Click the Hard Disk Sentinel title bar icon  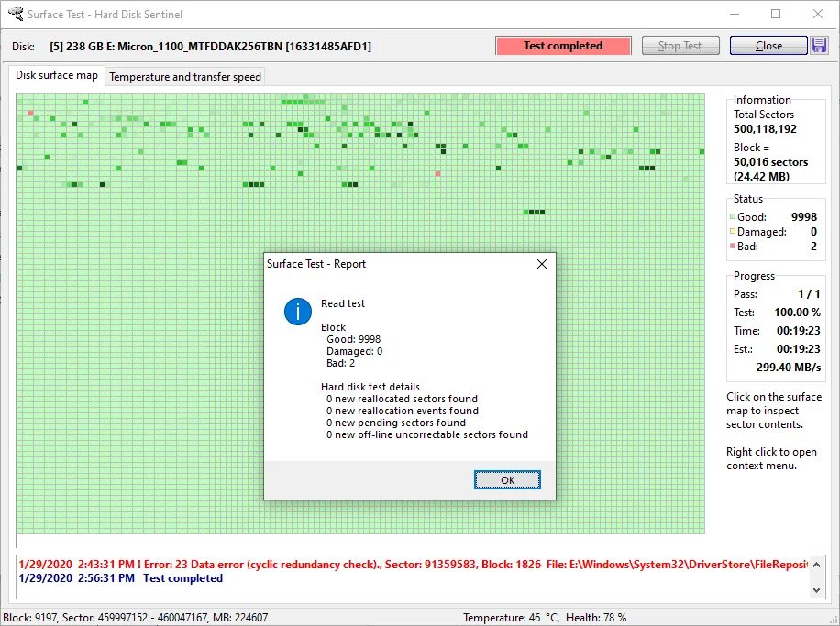click(x=15, y=14)
